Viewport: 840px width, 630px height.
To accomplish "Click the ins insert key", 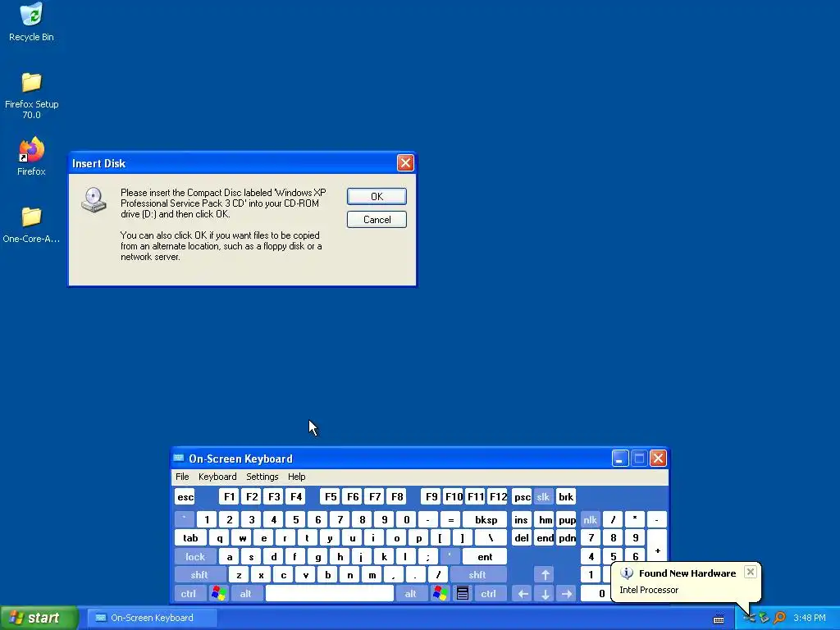I will [x=521, y=519].
